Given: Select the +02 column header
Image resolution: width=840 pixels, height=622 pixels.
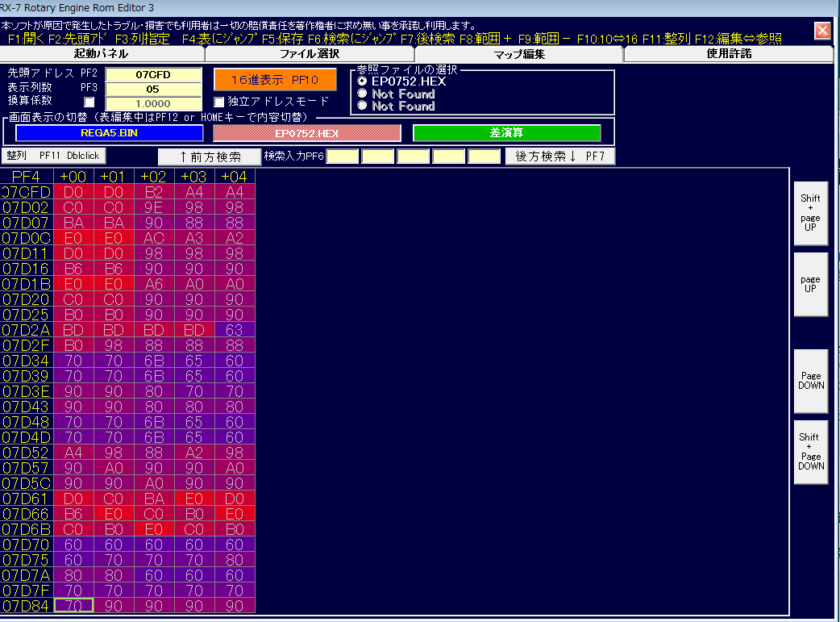Looking at the screenshot, I should pos(154,176).
